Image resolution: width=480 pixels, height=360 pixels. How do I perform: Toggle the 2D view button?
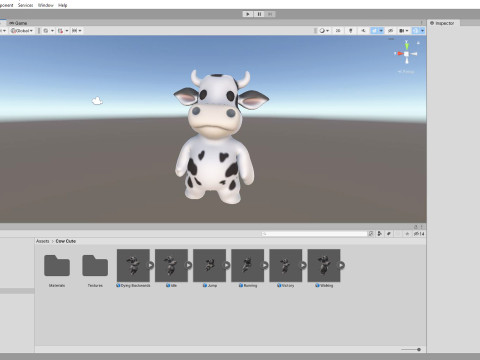(338, 31)
